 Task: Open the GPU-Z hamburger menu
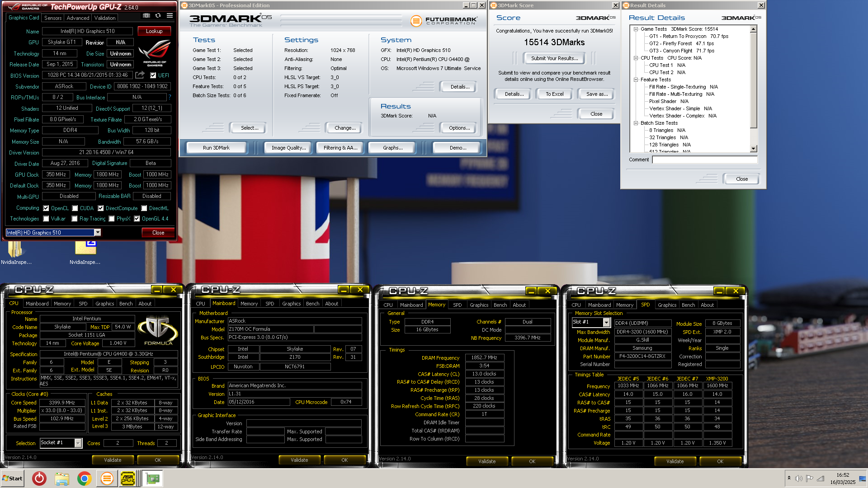pos(170,15)
